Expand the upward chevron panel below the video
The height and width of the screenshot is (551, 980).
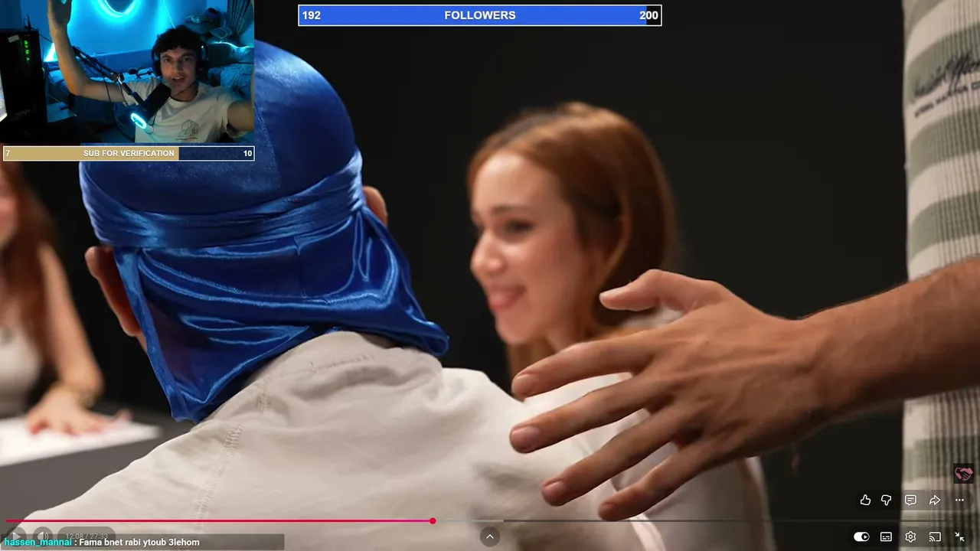click(490, 536)
